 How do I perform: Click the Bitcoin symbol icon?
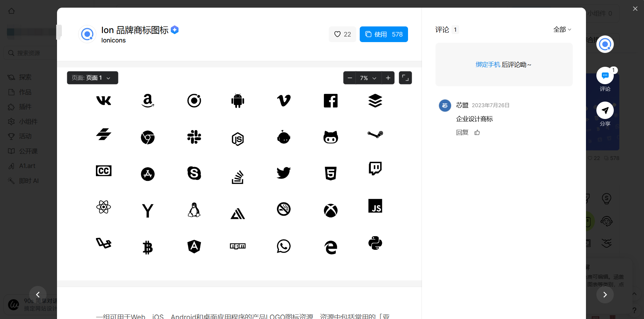click(148, 247)
